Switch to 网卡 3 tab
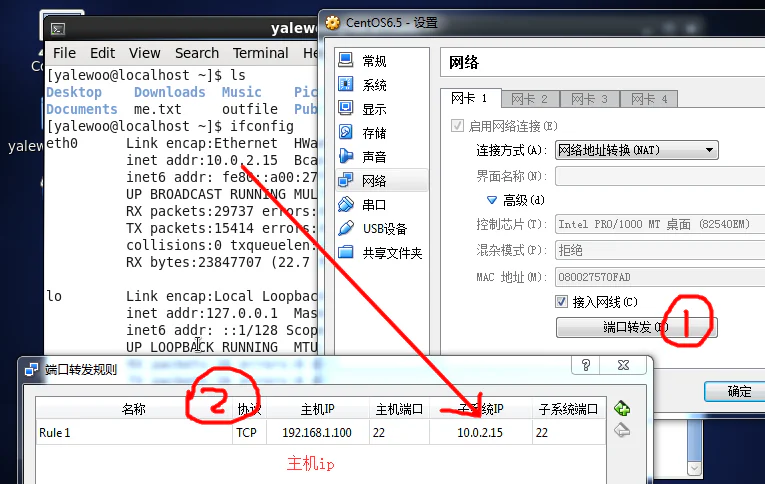765x484 pixels. click(589, 99)
